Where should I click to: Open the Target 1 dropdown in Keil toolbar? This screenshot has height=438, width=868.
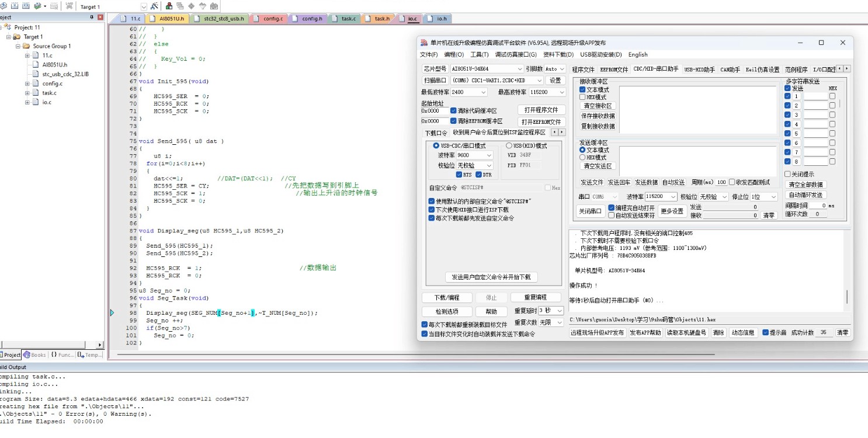coord(143,6)
